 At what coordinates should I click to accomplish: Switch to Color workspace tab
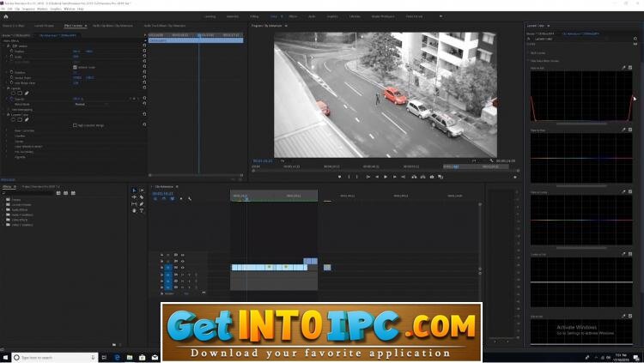pos(274,16)
